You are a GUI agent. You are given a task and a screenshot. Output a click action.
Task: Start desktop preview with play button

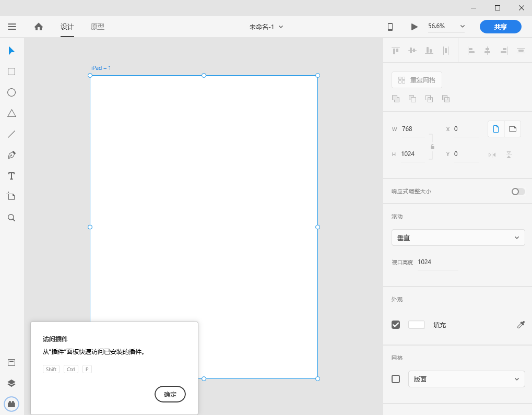(414, 27)
